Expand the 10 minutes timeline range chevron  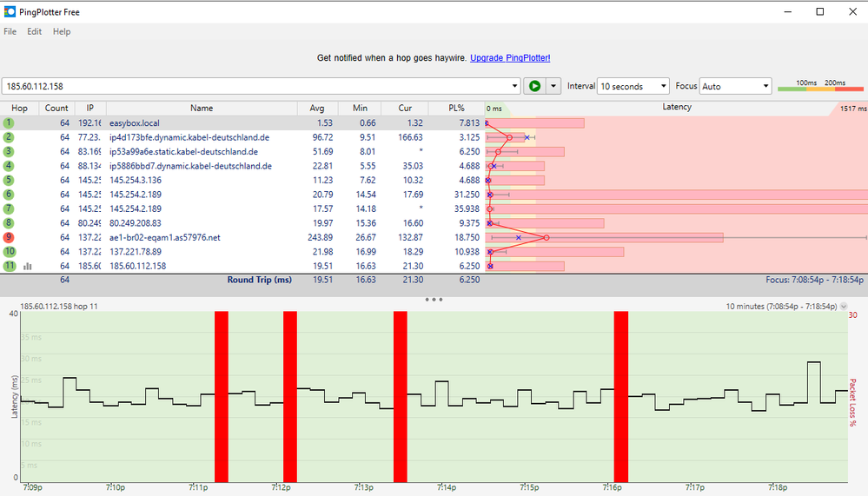(844, 306)
